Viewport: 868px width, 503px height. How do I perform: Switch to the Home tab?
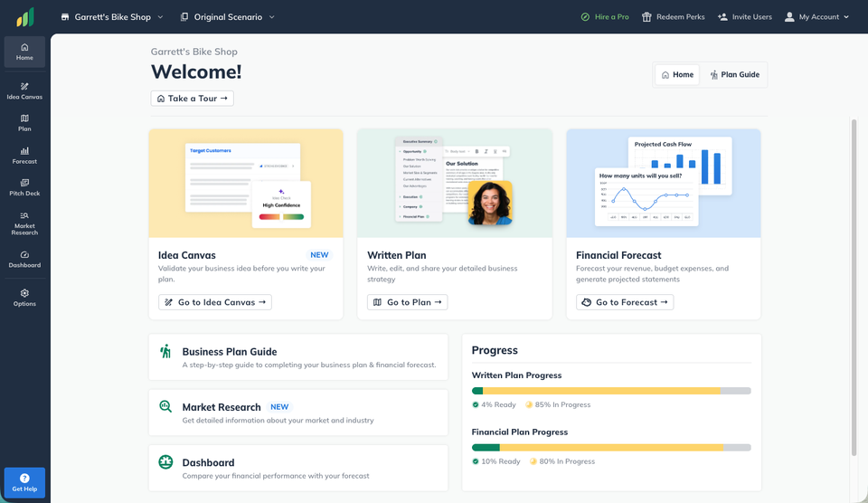pos(677,75)
